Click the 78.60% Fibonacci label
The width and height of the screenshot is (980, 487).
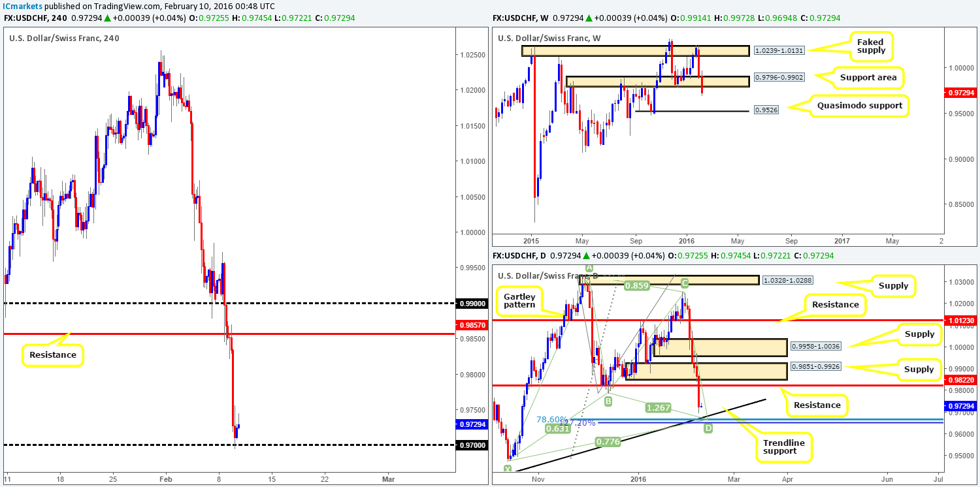point(551,419)
